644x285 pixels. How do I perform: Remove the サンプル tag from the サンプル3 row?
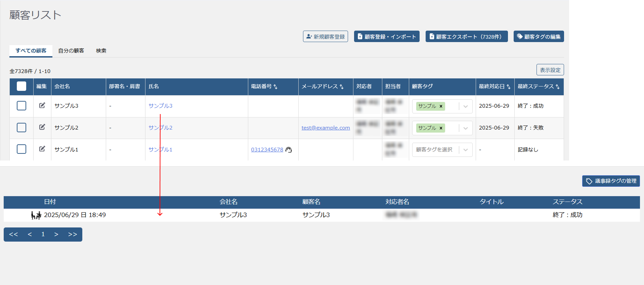click(441, 106)
